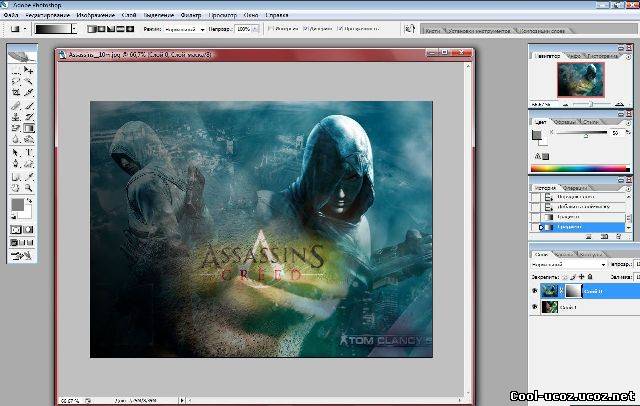This screenshot has height=406, width=640.
Task: Select the Move tool
Action: [28, 71]
